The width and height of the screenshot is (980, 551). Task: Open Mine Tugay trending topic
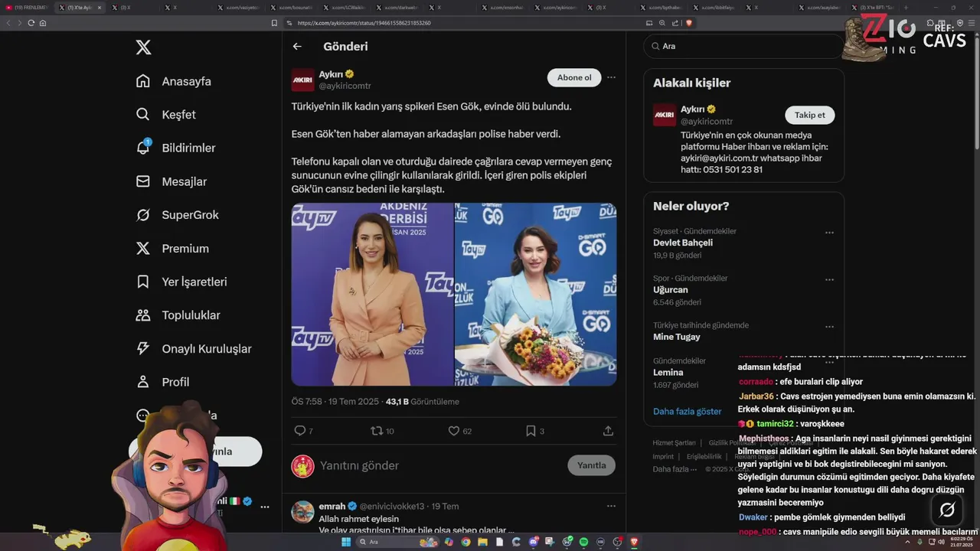pyautogui.click(x=677, y=337)
